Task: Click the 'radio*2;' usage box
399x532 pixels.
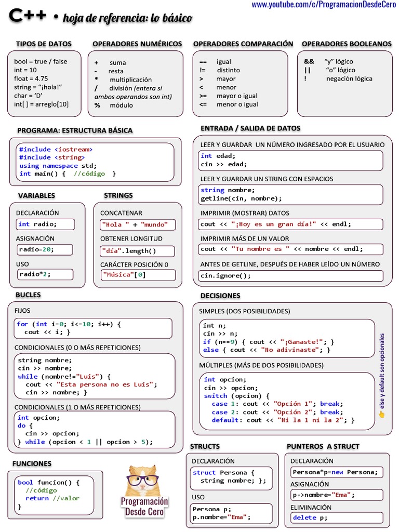Action: coord(45,274)
